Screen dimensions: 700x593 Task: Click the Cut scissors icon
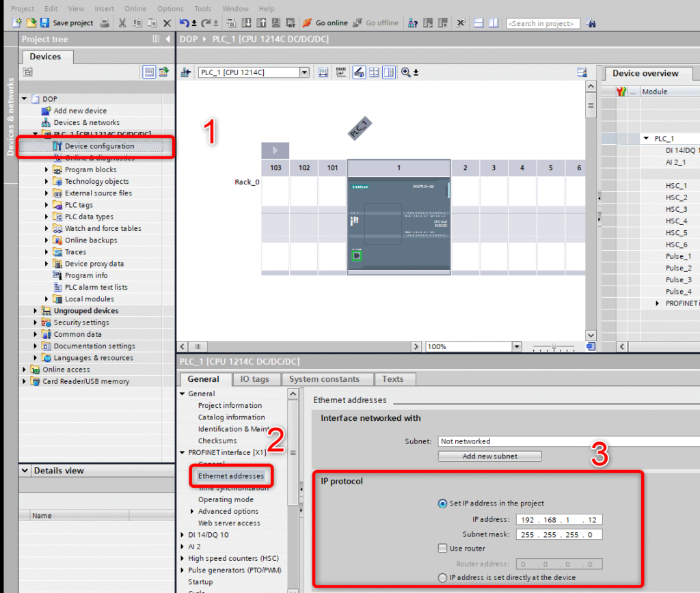click(122, 23)
